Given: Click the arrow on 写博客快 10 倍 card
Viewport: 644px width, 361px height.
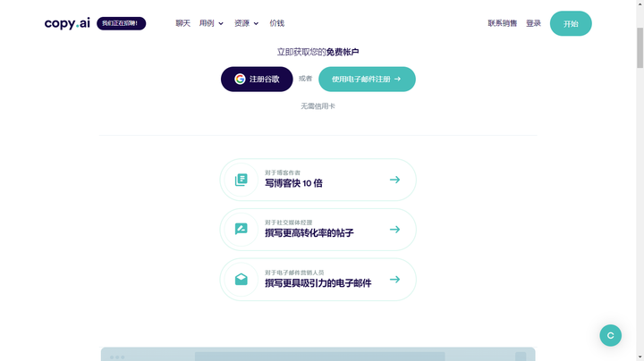Looking at the screenshot, I should 394,180.
